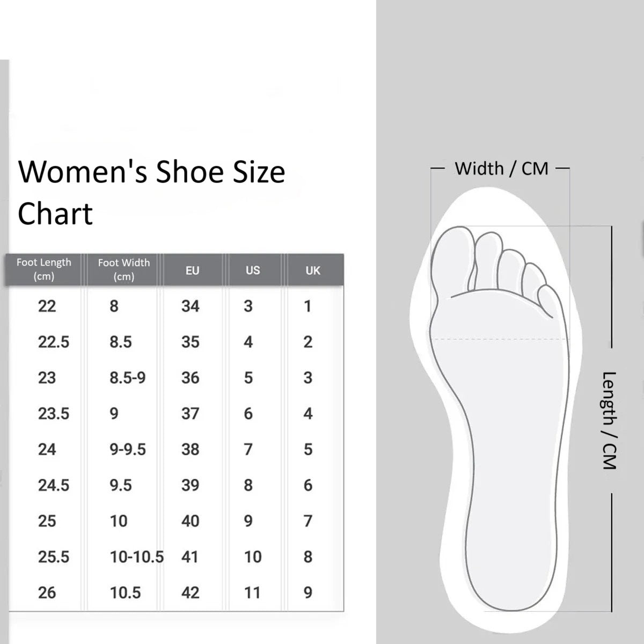Image resolution: width=644 pixels, height=644 pixels.
Task: Select the Foot Width (cm) column header
Action: (123, 269)
